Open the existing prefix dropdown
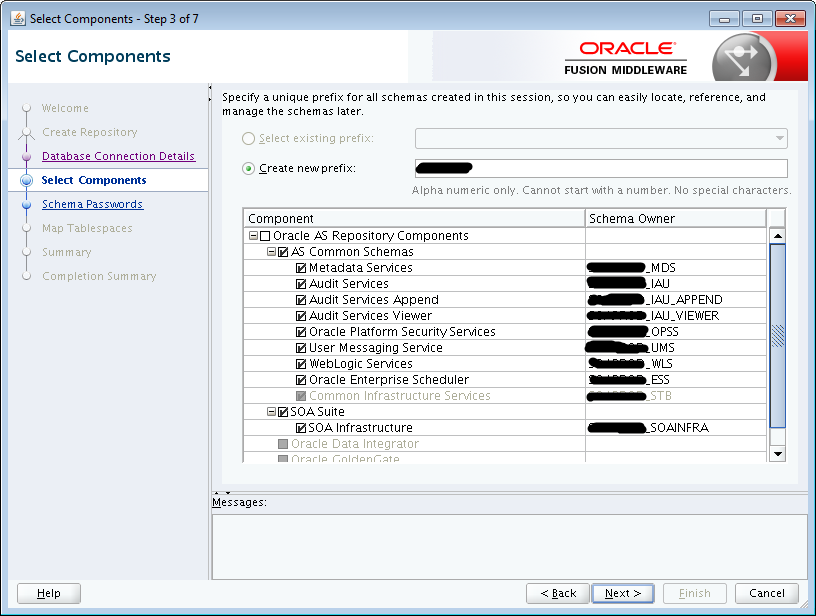The height and width of the screenshot is (616, 816). pyautogui.click(x=779, y=138)
